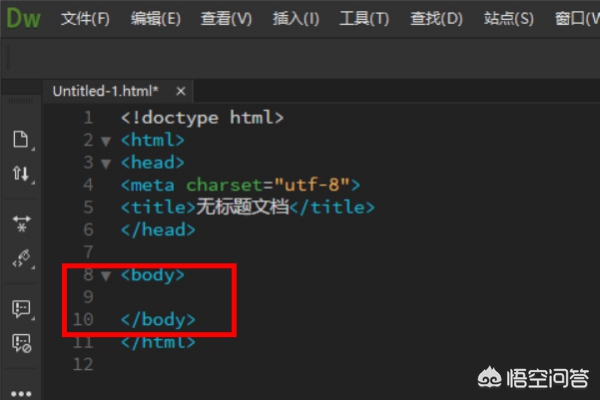Click the opening <title> tag
The image size is (600, 400).
point(158,207)
